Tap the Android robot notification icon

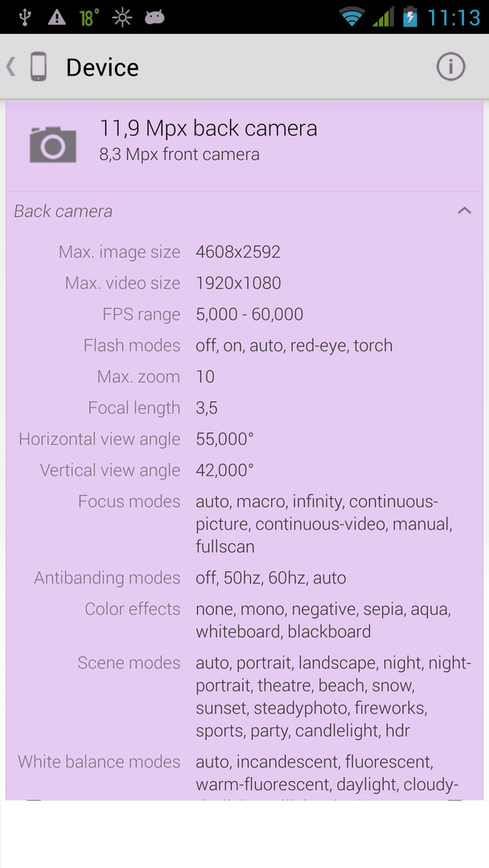[154, 18]
